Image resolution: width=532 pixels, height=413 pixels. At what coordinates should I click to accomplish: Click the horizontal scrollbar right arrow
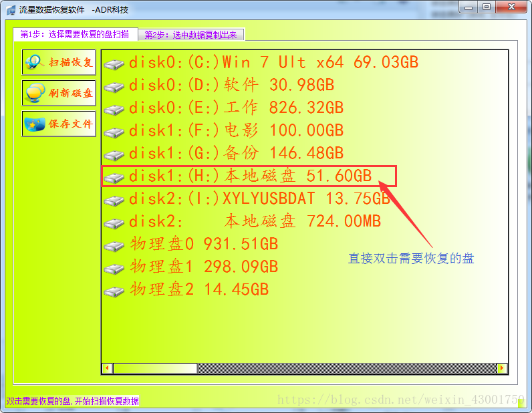pos(502,368)
